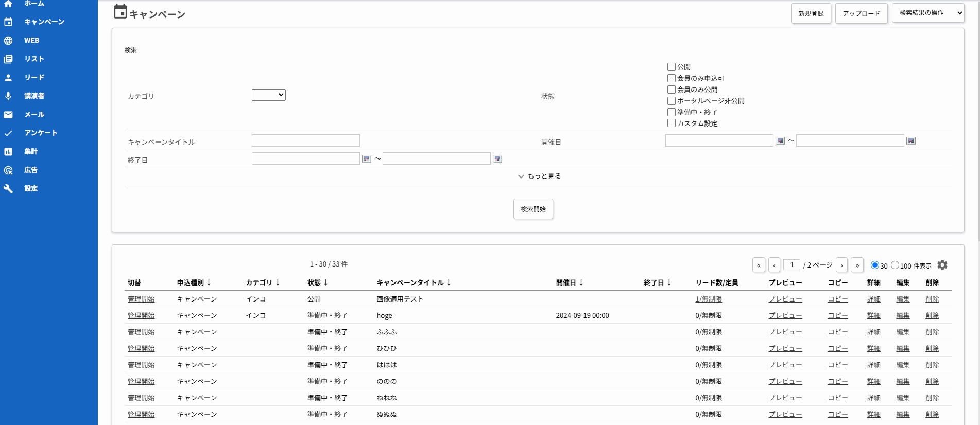Image resolution: width=980 pixels, height=425 pixels.
Task: Click 管理開始 link for ねねね row
Action: 141,398
